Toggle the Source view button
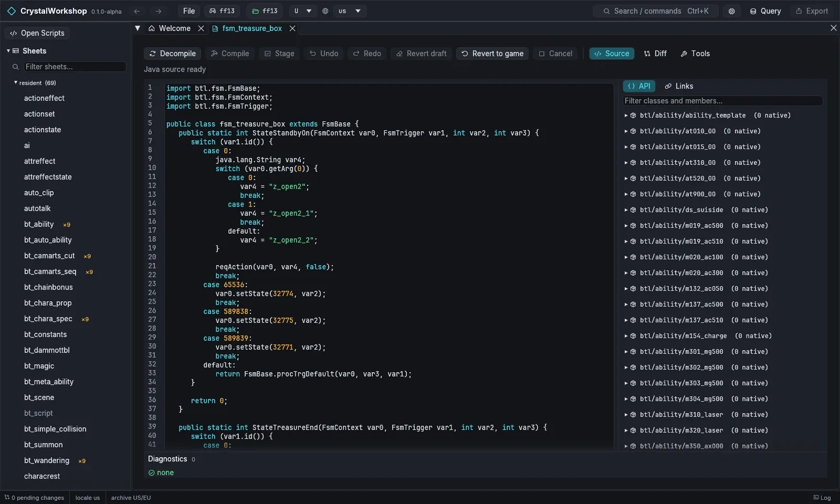 (612, 54)
